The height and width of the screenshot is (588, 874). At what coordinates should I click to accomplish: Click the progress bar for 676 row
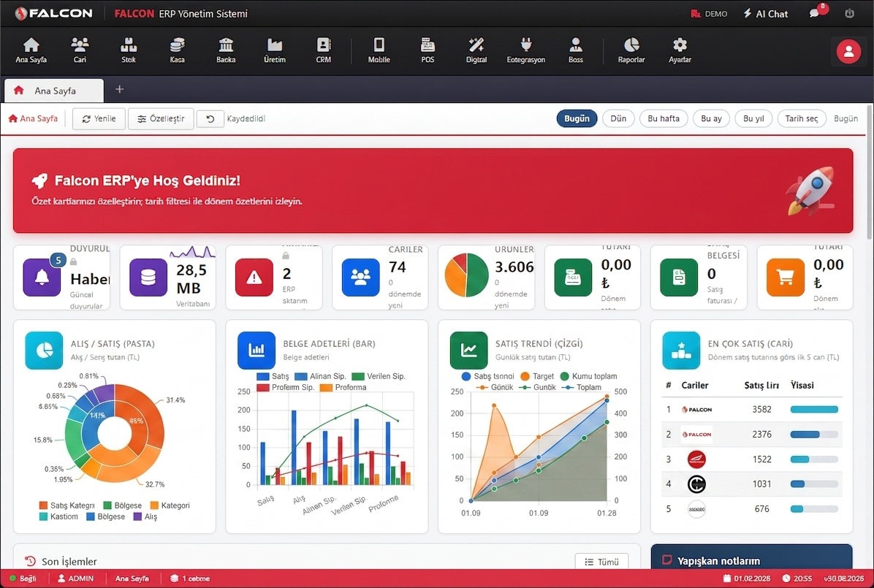click(814, 509)
